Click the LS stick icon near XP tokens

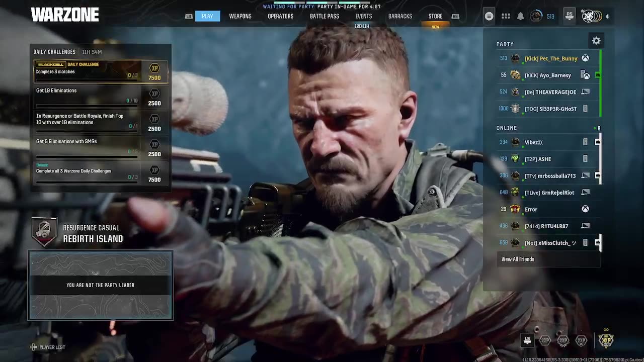tap(527, 340)
